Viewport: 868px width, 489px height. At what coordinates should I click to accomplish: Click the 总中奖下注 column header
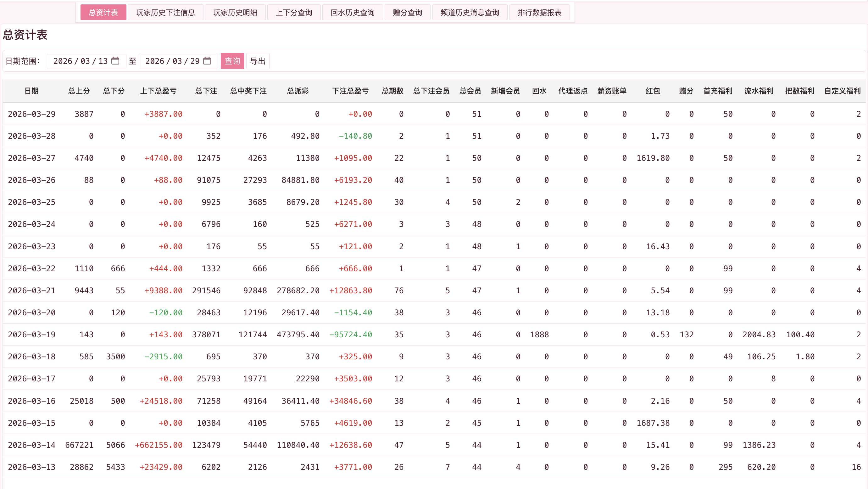pyautogui.click(x=249, y=91)
